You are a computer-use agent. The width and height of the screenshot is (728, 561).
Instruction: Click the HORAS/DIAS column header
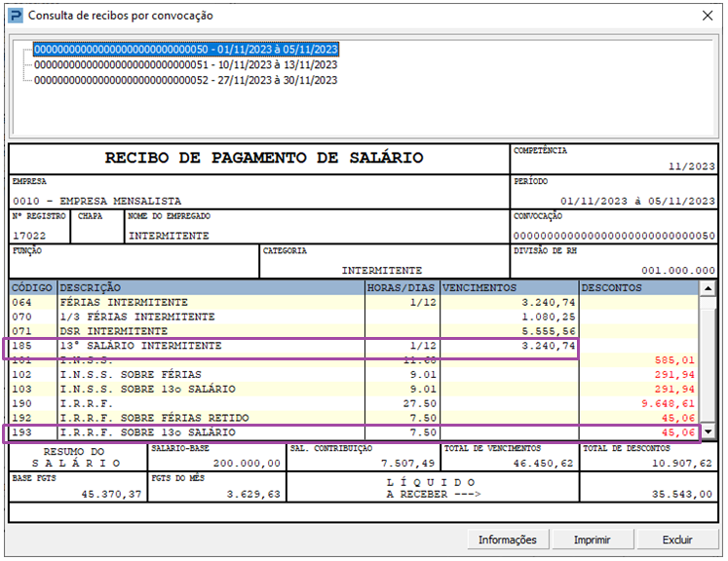(402, 287)
